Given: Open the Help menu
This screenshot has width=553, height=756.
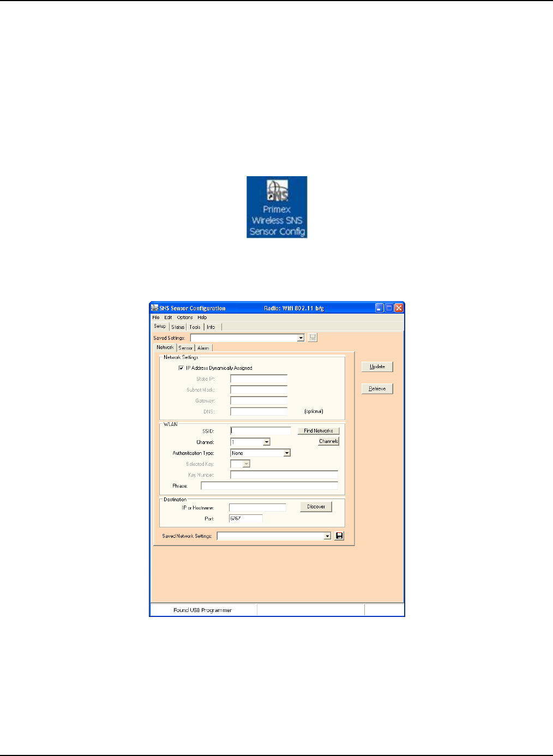Looking at the screenshot, I should [202, 317].
